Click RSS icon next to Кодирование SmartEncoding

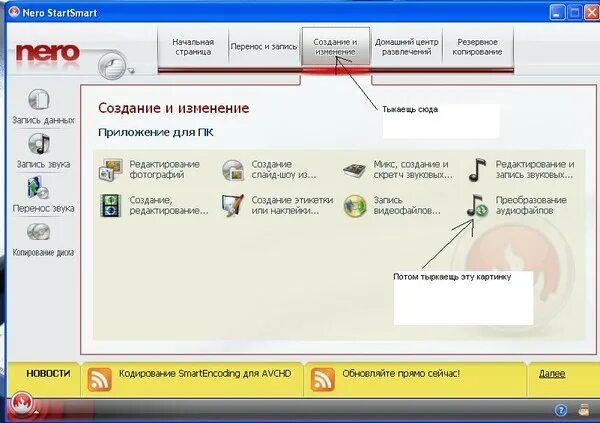point(99,380)
